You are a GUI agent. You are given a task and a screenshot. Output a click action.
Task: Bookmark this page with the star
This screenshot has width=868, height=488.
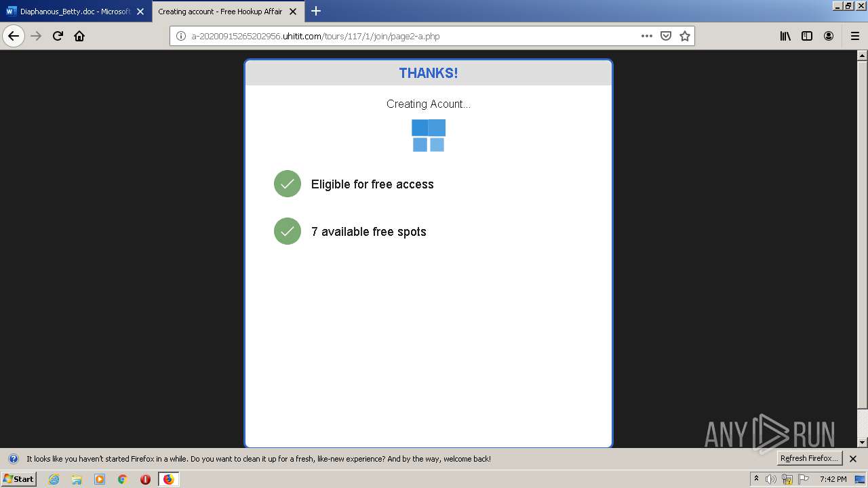(685, 36)
